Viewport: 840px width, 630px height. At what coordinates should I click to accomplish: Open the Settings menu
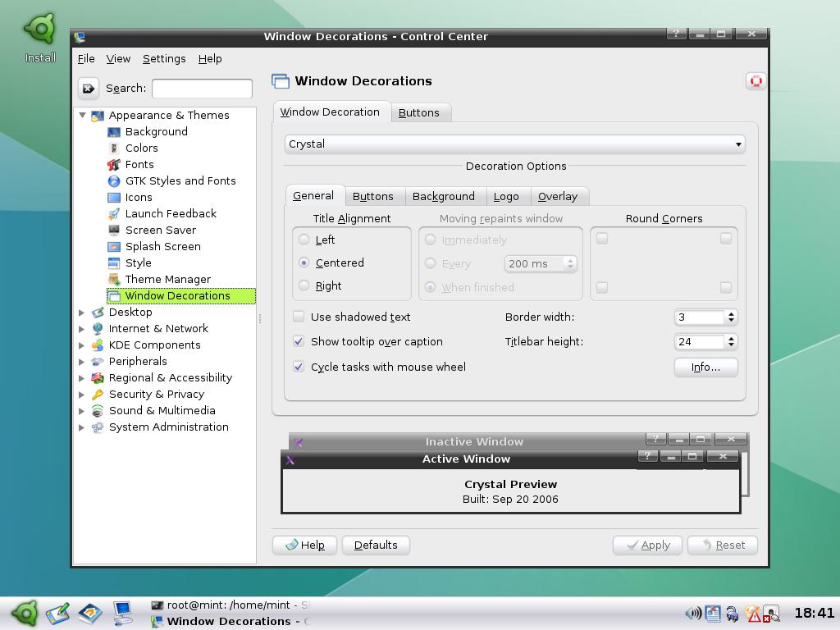tap(164, 59)
